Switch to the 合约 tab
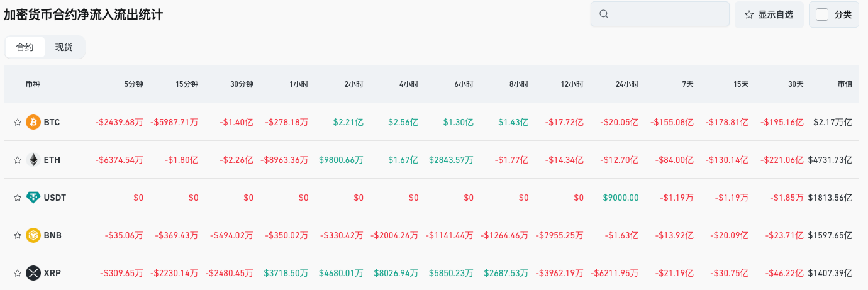Image resolution: width=868 pixels, height=290 pixels. [25, 47]
